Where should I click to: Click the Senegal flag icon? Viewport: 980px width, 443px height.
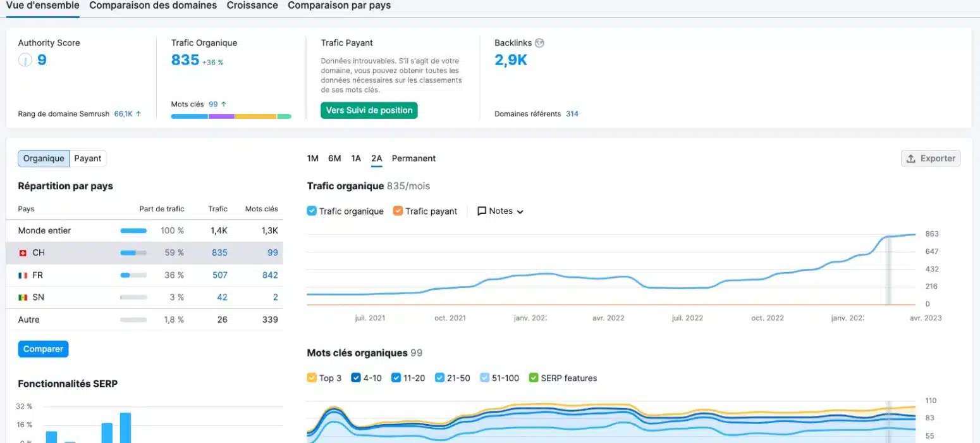[23, 297]
